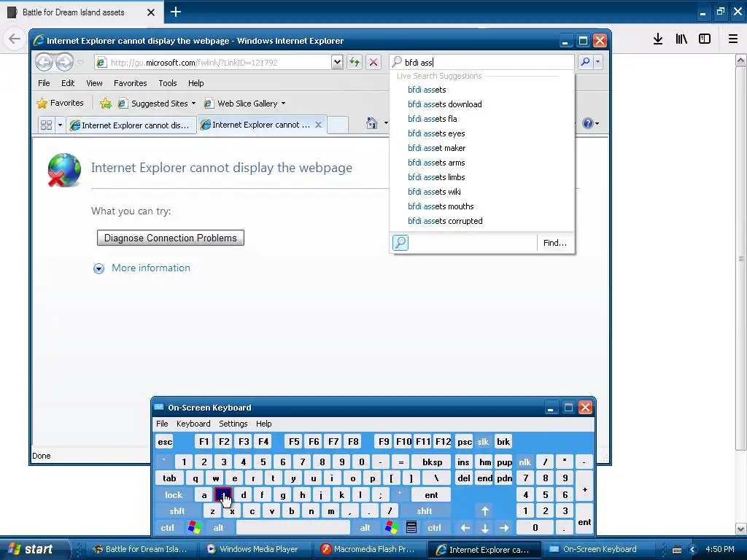The height and width of the screenshot is (560, 747).
Task: Click the Firefox library icon
Action: pyautogui.click(x=681, y=39)
